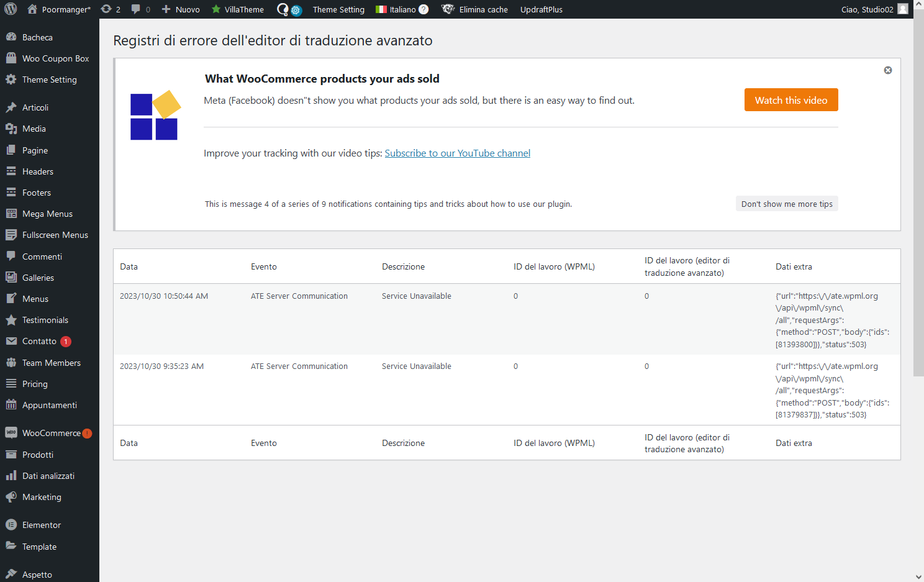924x582 pixels.
Task: Click the VillaTheme star icon
Action: (216, 9)
